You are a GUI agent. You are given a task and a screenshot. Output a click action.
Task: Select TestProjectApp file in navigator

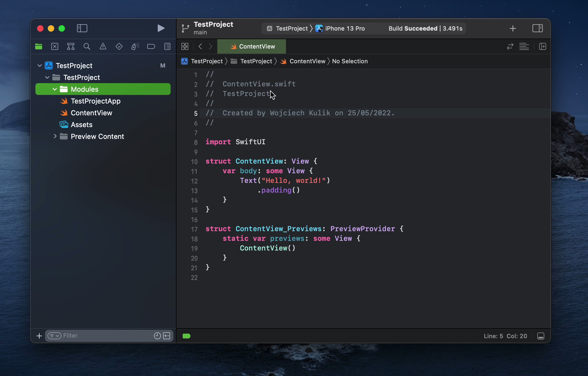95,101
